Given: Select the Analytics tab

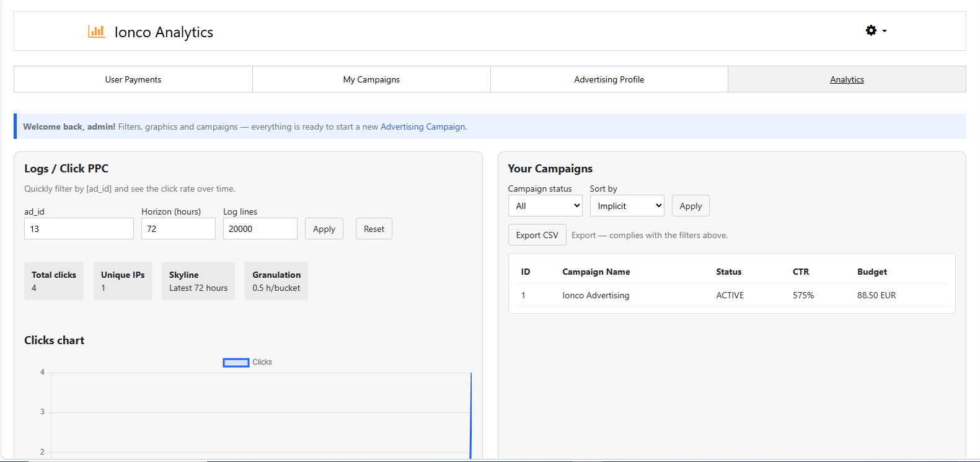Looking at the screenshot, I should tap(847, 79).
